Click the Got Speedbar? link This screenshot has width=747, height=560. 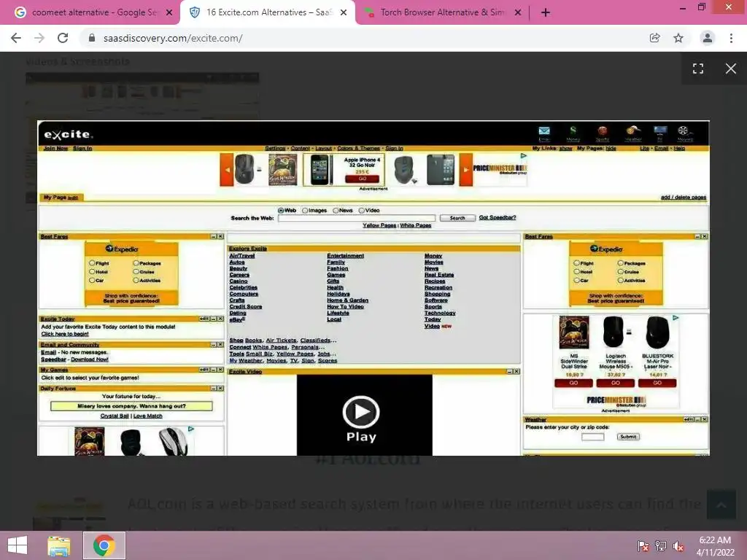pos(498,217)
